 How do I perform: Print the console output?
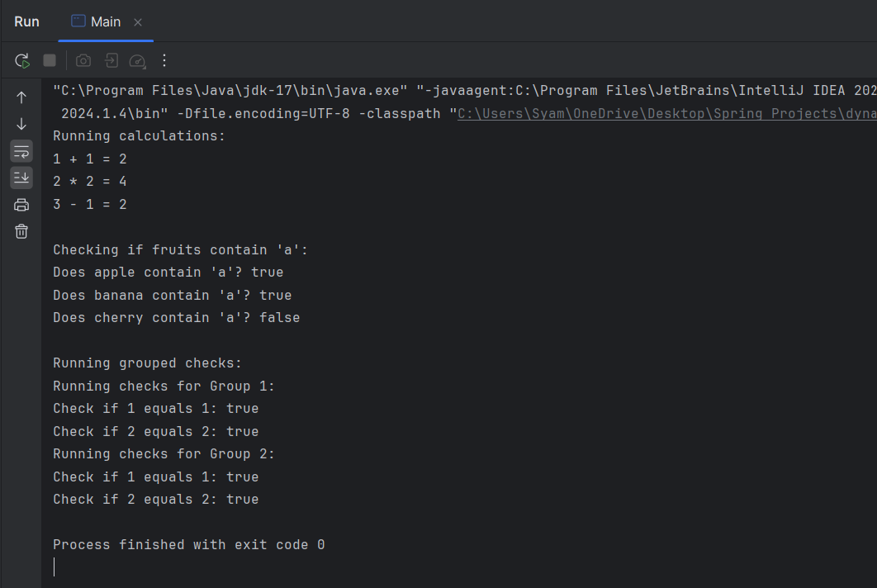21,204
